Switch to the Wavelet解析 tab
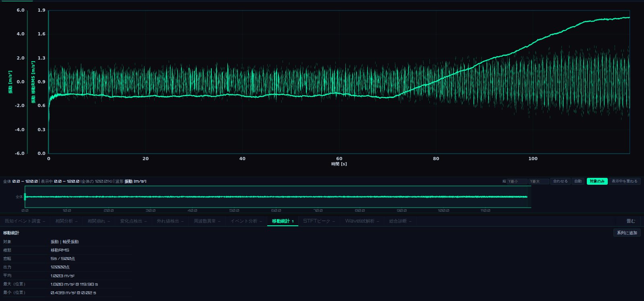Screen dimensions: 644x301 362,221
